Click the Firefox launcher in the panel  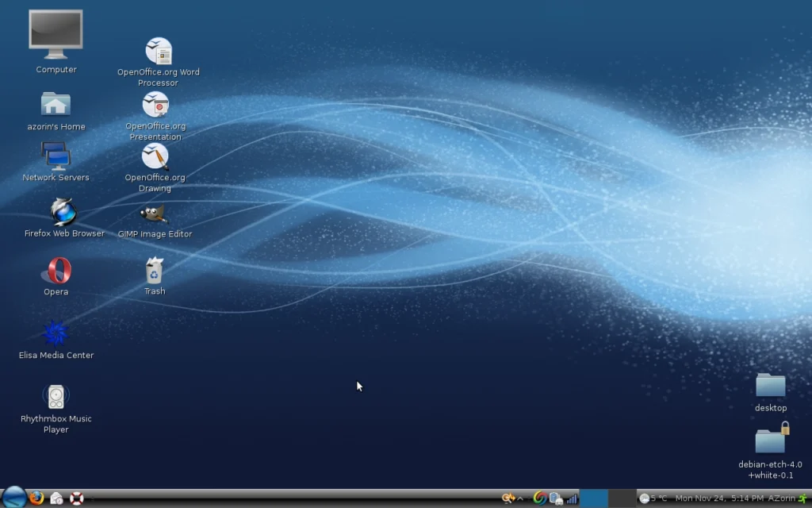coord(36,498)
